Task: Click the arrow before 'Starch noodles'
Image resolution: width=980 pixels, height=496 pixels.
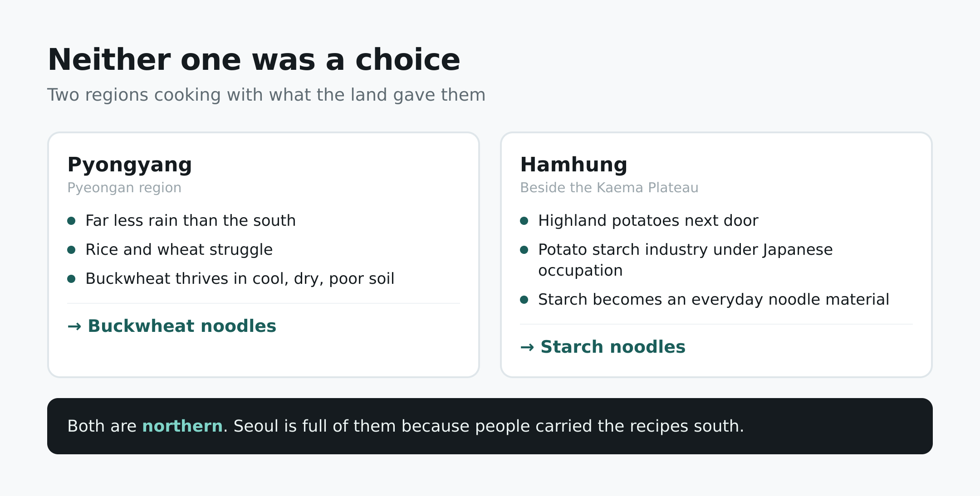Action: (527, 347)
